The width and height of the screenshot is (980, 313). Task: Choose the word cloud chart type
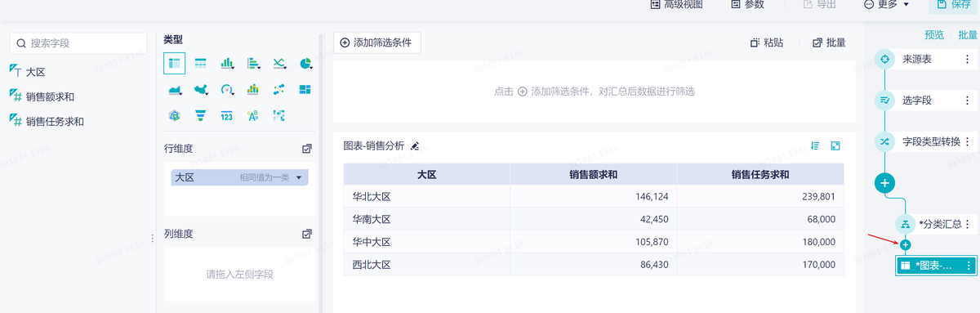[x=253, y=115]
